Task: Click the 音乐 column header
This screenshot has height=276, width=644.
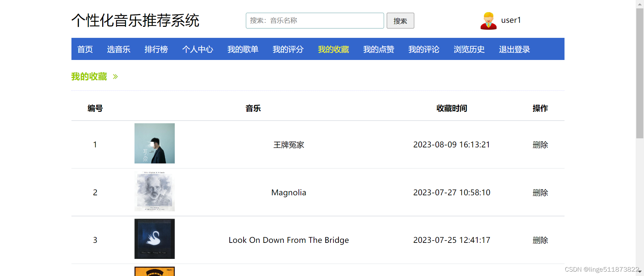Action: coord(253,108)
